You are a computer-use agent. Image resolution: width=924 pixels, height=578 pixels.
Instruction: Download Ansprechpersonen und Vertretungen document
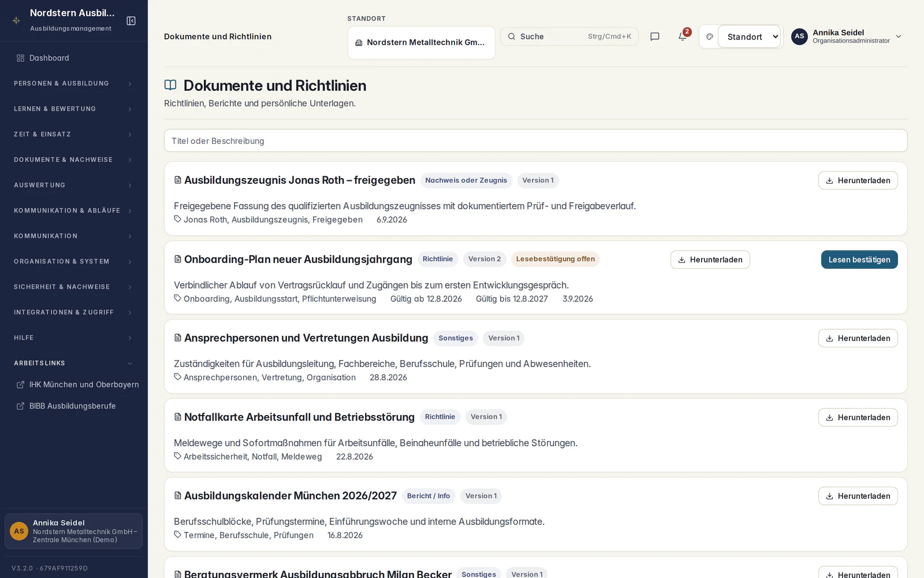click(x=858, y=338)
